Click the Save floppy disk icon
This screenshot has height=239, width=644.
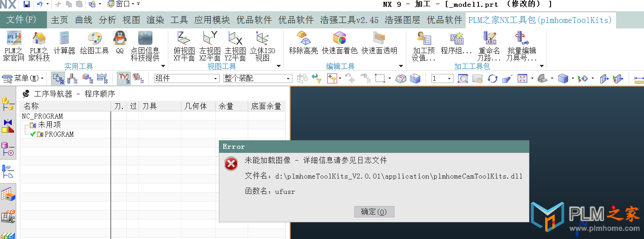point(27,4)
